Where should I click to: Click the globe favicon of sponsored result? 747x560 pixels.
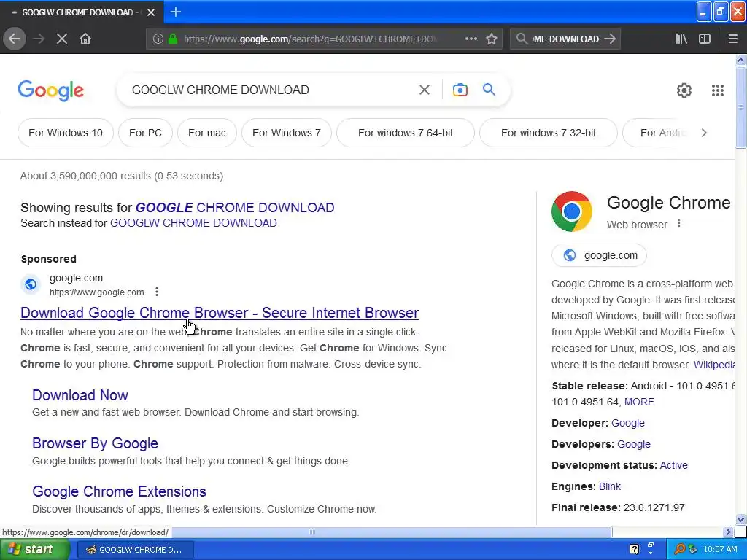(x=31, y=284)
